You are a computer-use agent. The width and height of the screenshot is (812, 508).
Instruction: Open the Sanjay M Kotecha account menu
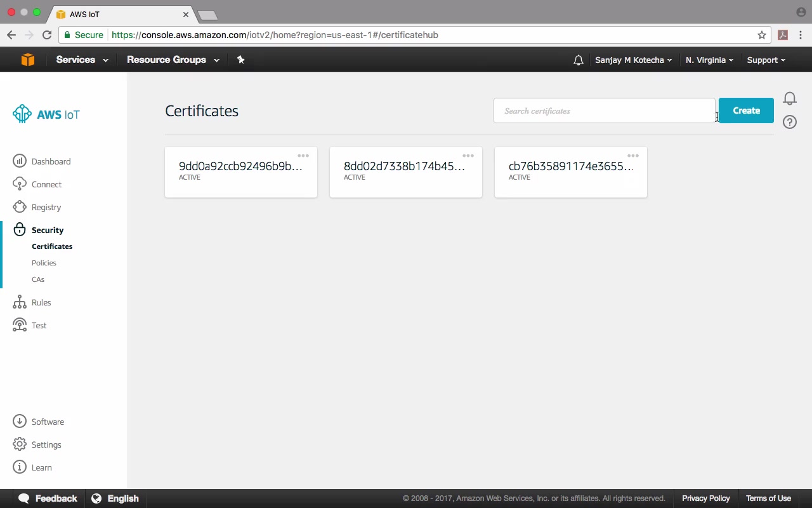633,60
